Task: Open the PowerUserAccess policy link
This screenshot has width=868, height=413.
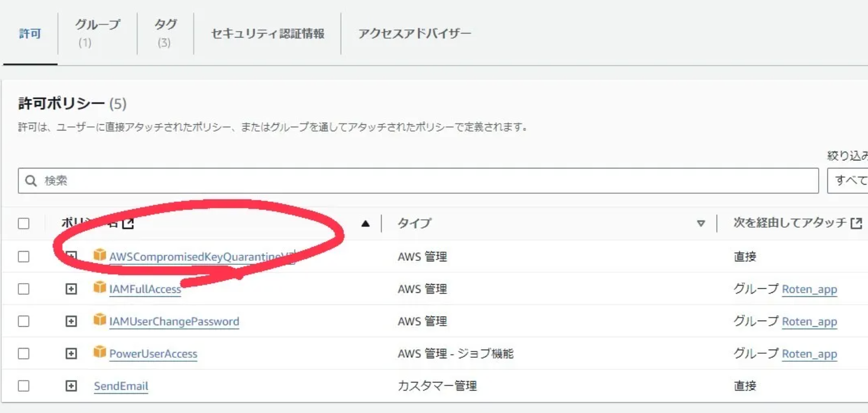Action: [153, 354]
